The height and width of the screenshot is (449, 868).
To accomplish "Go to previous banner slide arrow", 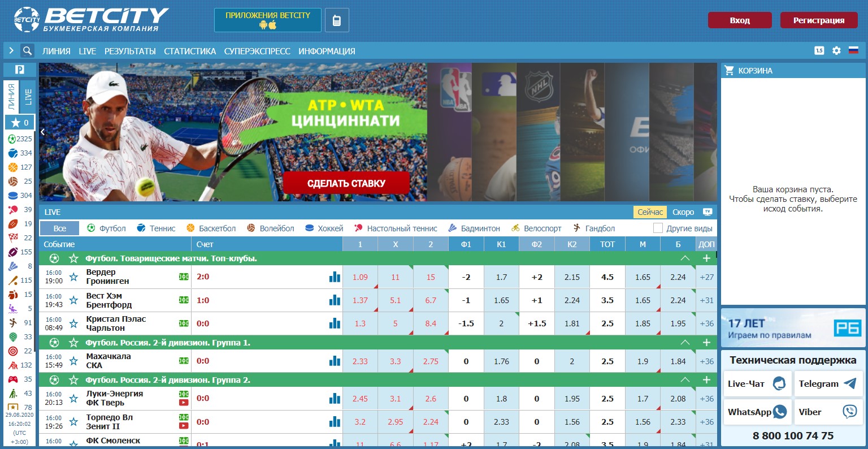I will pyautogui.click(x=43, y=132).
